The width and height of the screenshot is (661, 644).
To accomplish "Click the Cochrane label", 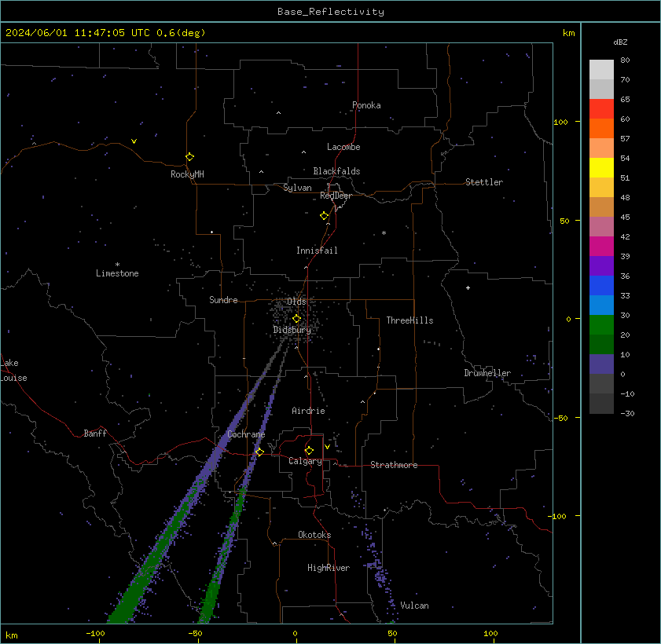I will click(x=246, y=434).
